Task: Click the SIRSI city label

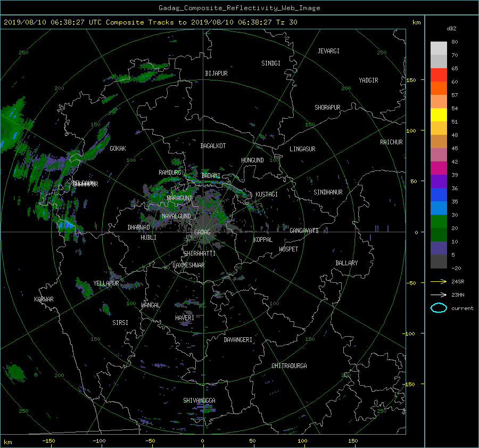Action: pyautogui.click(x=120, y=323)
